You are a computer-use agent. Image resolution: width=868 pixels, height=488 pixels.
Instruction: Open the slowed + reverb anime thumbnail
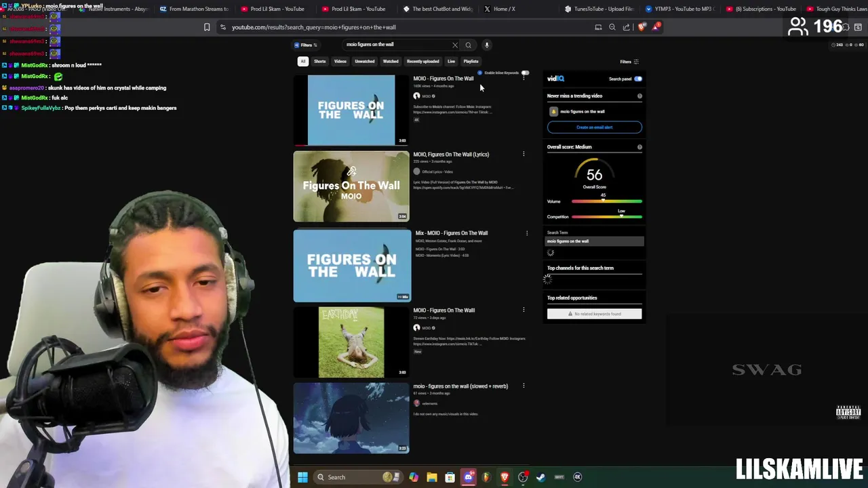tap(351, 418)
